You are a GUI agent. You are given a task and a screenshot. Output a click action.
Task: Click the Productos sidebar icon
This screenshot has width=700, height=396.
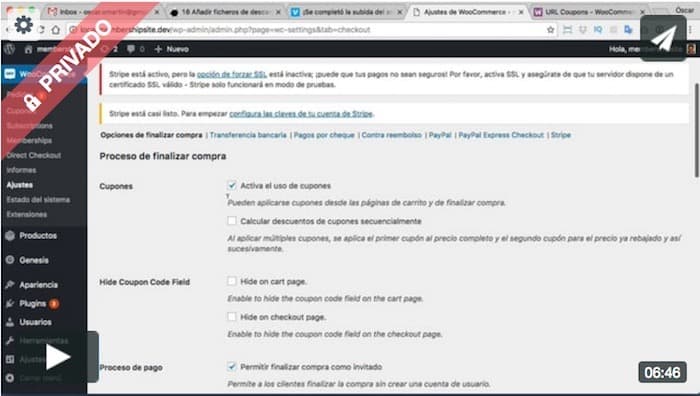click(x=10, y=235)
